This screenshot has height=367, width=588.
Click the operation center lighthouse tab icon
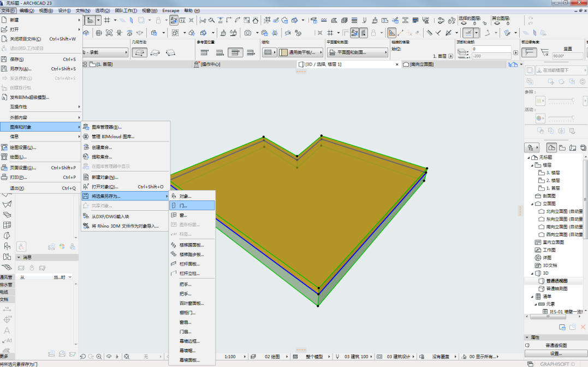[197, 64]
